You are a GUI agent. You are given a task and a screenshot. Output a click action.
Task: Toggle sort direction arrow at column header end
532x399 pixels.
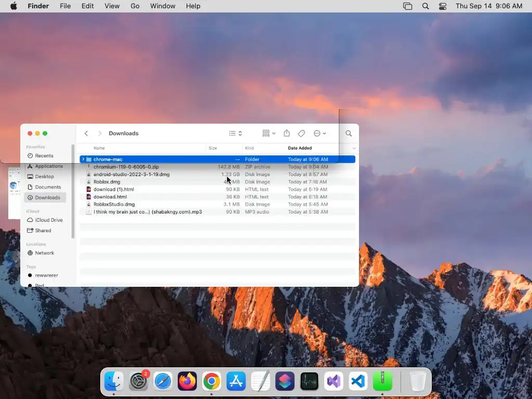354,148
